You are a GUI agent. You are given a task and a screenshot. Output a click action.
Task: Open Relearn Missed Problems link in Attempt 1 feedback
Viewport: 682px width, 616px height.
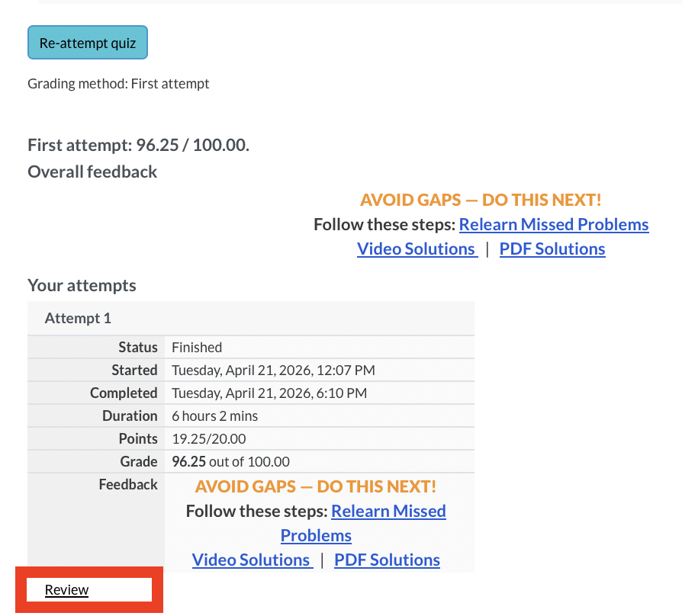coord(388,512)
